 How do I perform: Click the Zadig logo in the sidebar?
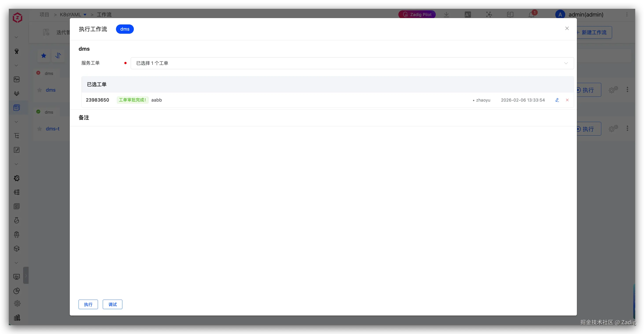tap(18, 17)
